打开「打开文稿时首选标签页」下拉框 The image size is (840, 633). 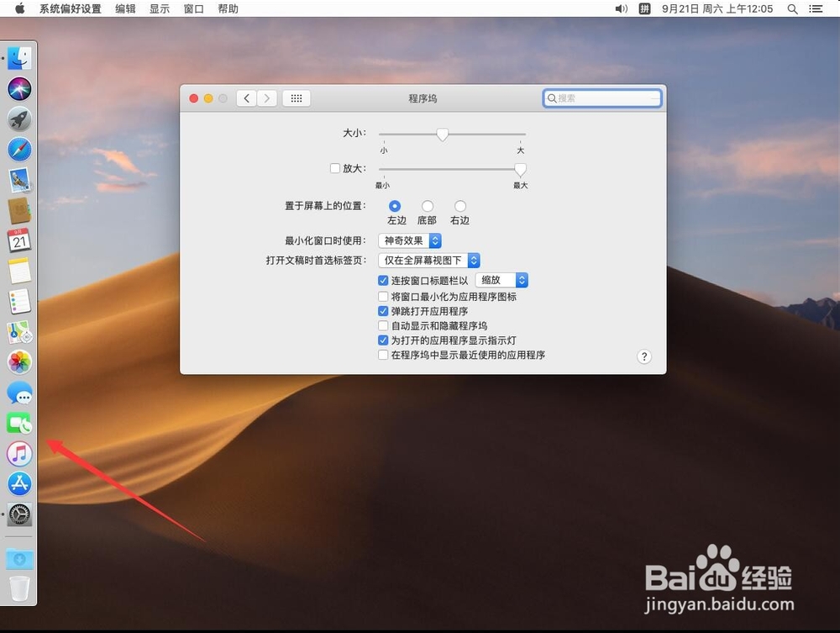pyautogui.click(x=428, y=260)
